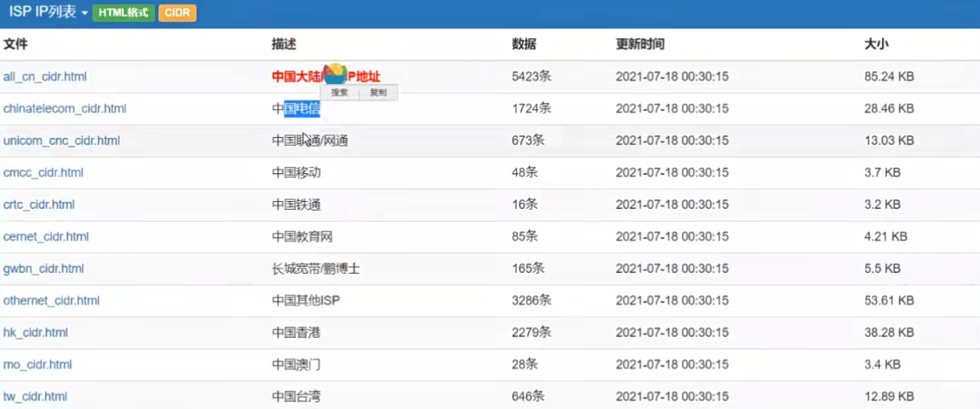
Task: Open all_cn_cidr.html link
Action: 45,77
